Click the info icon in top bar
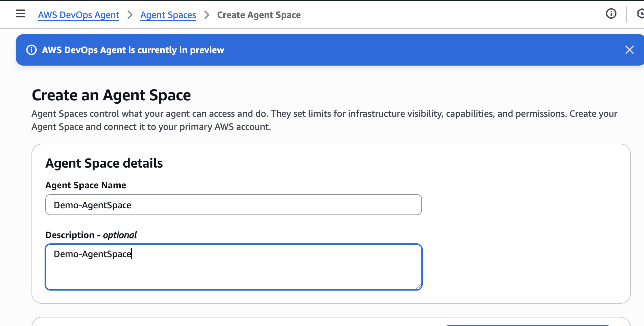 click(x=611, y=14)
